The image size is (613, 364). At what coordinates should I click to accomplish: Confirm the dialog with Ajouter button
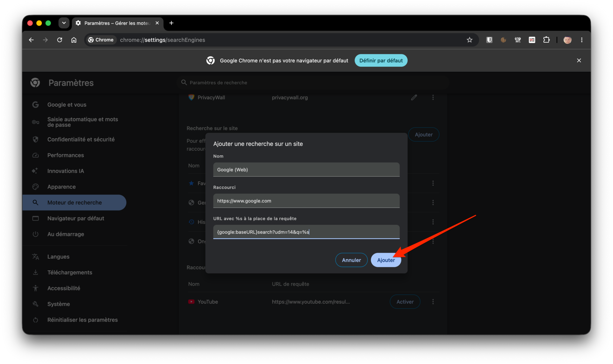[386, 260]
